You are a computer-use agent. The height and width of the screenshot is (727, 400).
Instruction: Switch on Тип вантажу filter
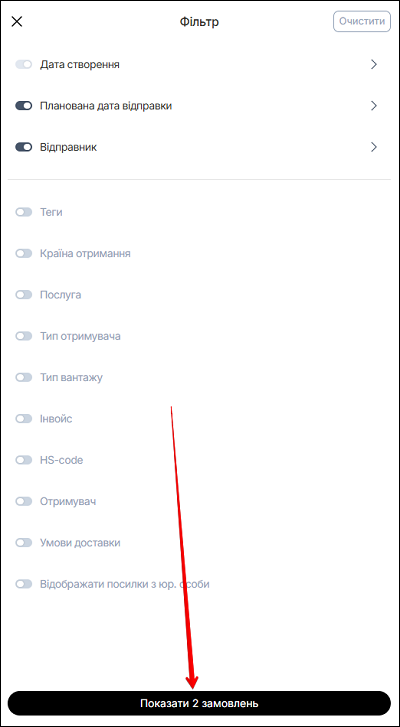click(24, 377)
